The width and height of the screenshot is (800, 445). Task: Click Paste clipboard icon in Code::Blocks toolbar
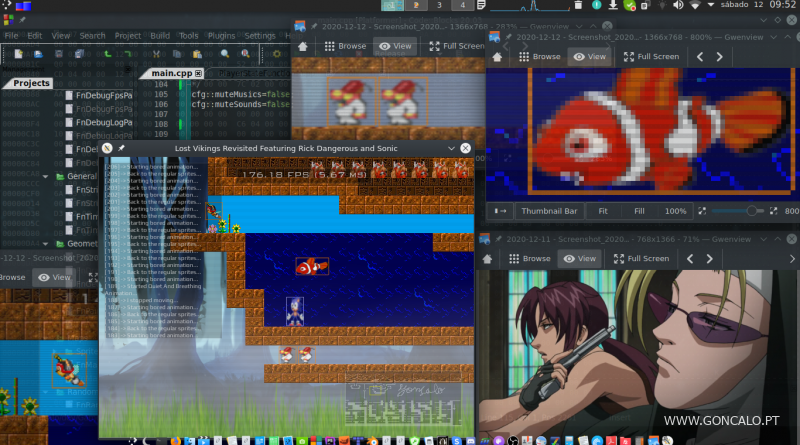tap(197, 54)
